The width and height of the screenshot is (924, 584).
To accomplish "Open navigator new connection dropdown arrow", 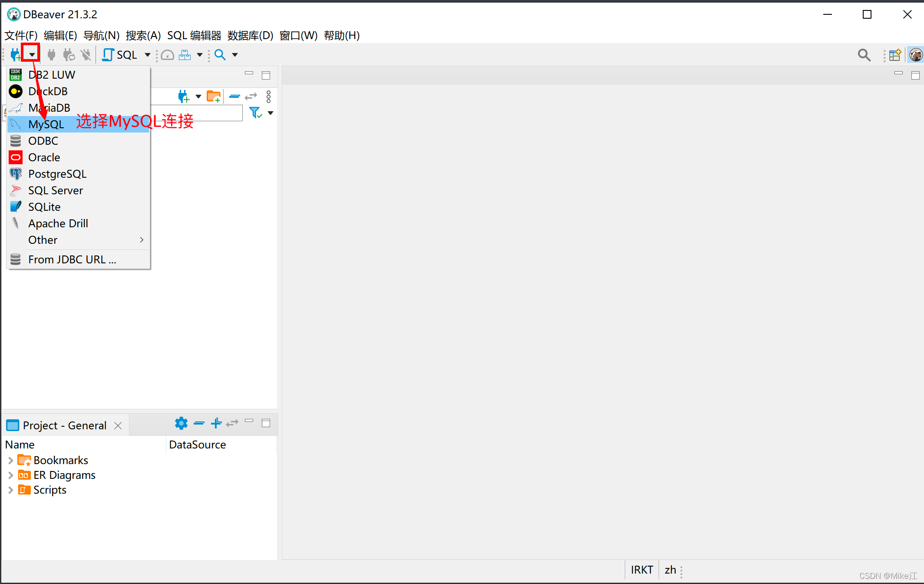I will [198, 96].
